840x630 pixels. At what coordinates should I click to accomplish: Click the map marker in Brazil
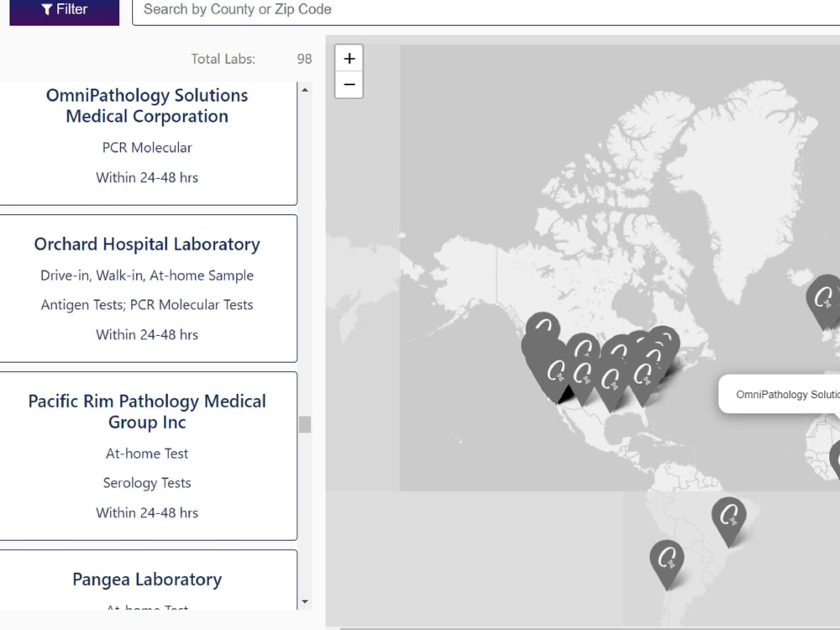(728, 522)
